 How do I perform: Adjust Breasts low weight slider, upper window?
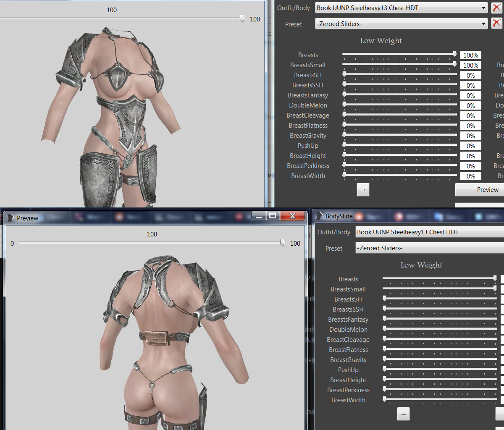[399, 55]
